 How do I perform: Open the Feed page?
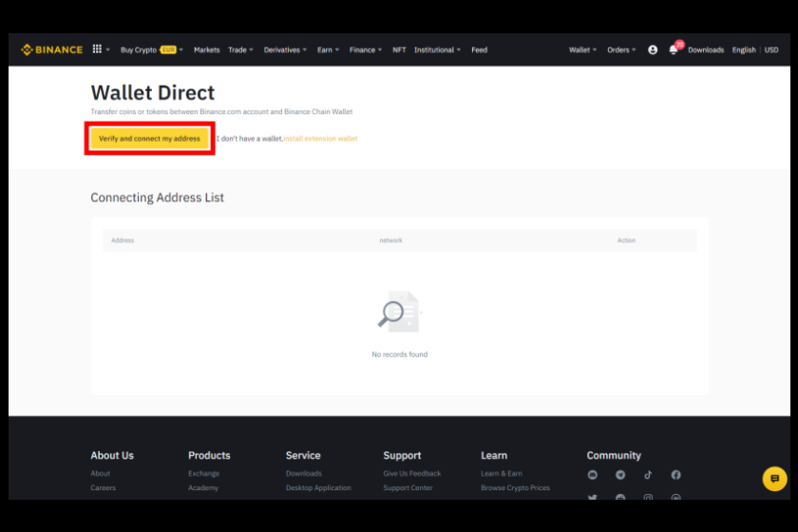point(479,50)
